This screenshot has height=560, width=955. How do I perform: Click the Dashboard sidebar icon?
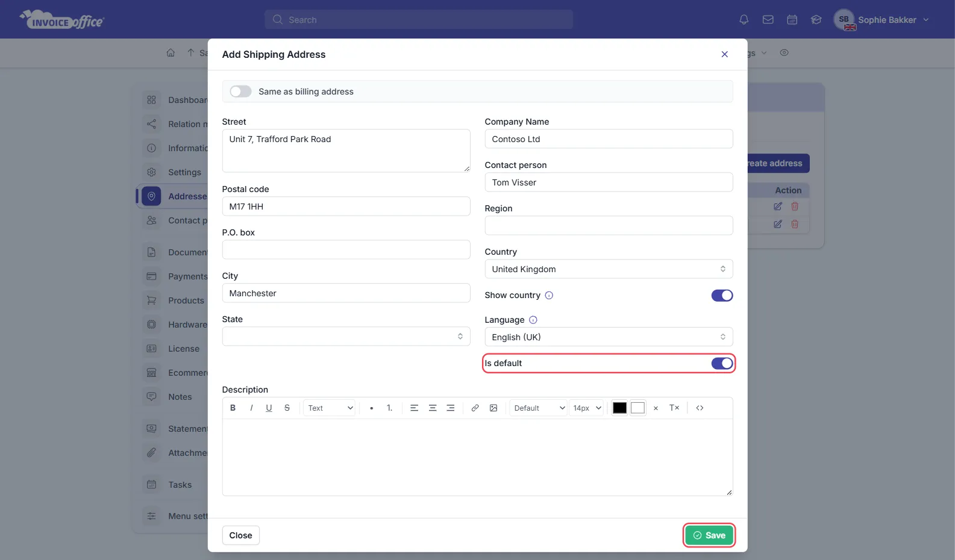click(x=151, y=100)
